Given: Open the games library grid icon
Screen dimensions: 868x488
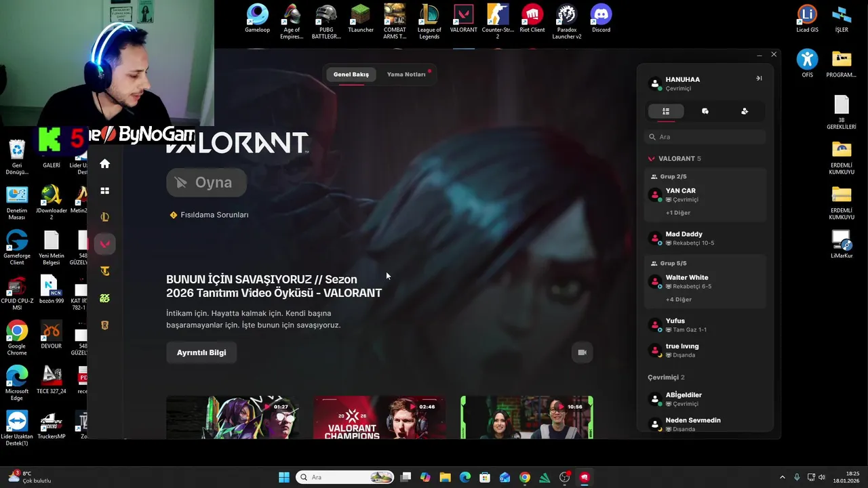Looking at the screenshot, I should (x=104, y=190).
